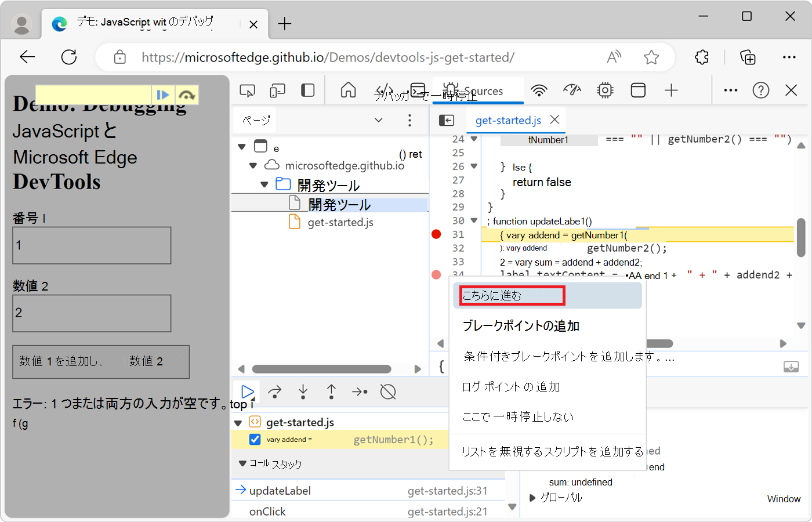The height and width of the screenshot is (522, 812).
Task: Deactivate all breakpoints
Action: coord(387,391)
